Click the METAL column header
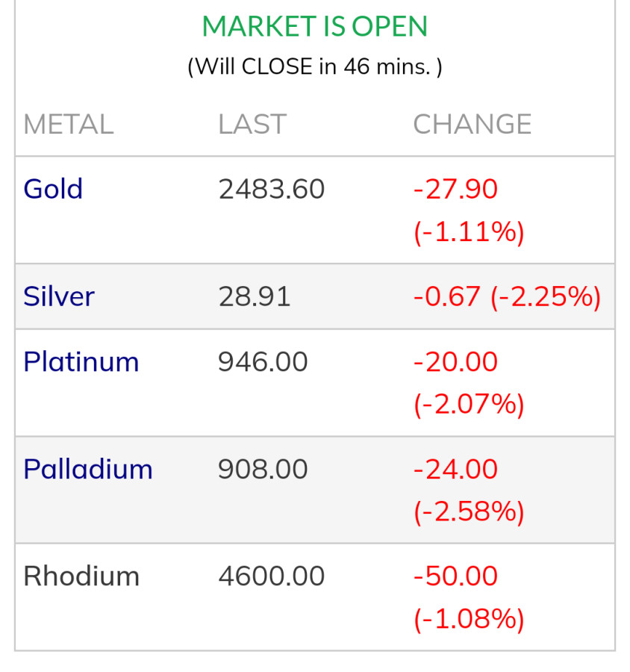The height and width of the screenshot is (672, 630). point(68,124)
